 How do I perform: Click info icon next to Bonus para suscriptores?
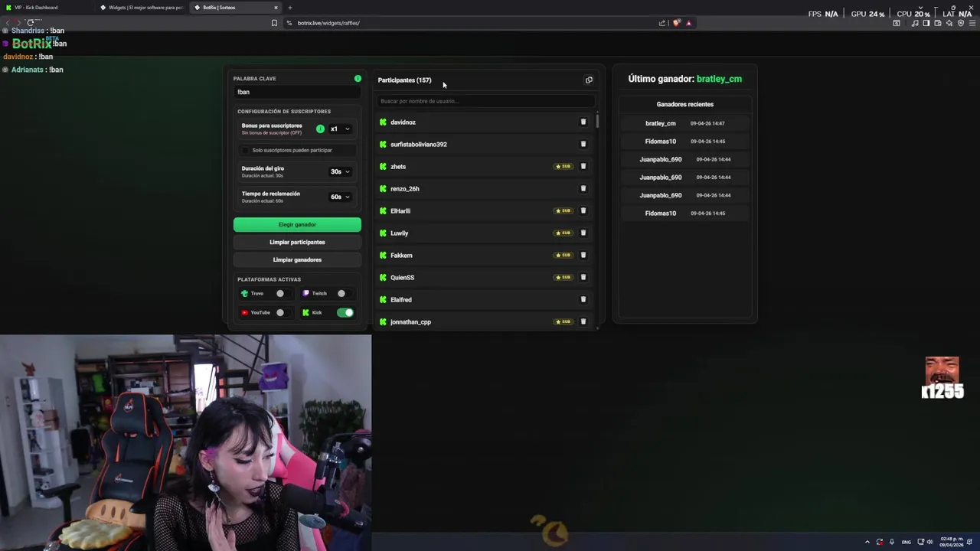point(320,129)
